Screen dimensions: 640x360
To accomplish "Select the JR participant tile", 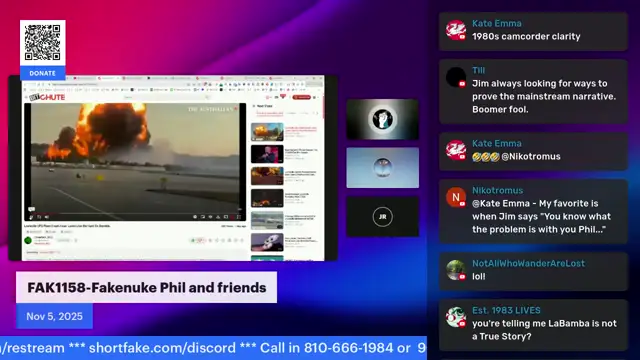I will pos(382,217).
